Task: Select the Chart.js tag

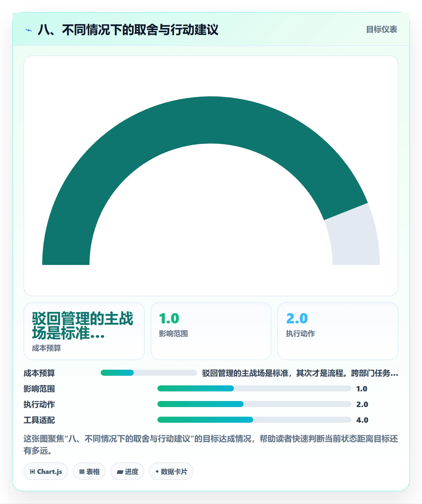Action: tap(46, 471)
